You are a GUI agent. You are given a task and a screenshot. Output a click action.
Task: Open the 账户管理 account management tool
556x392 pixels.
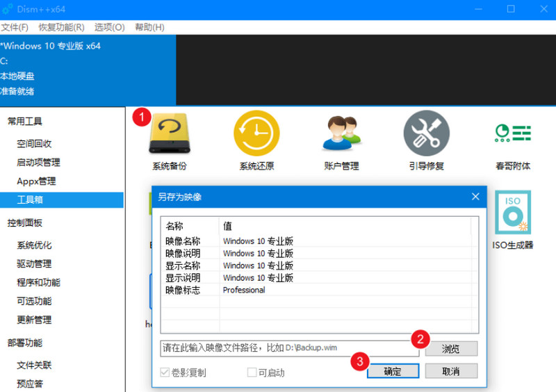341,141
